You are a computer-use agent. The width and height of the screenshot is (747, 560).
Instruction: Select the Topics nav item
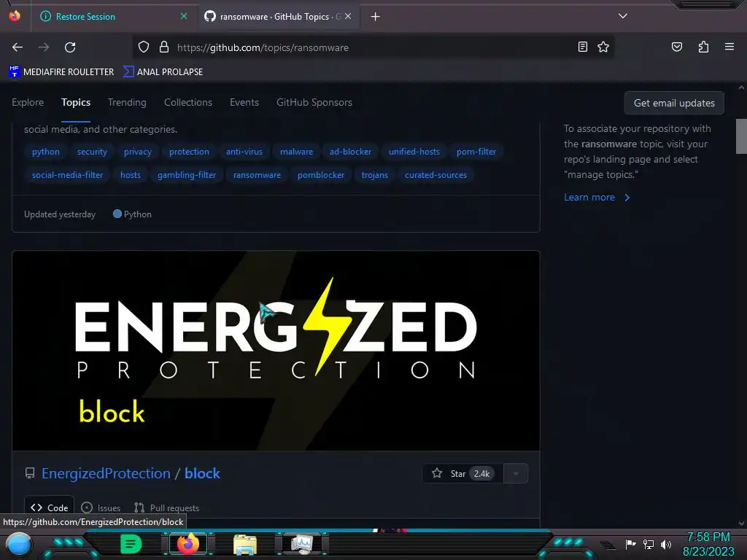point(76,102)
